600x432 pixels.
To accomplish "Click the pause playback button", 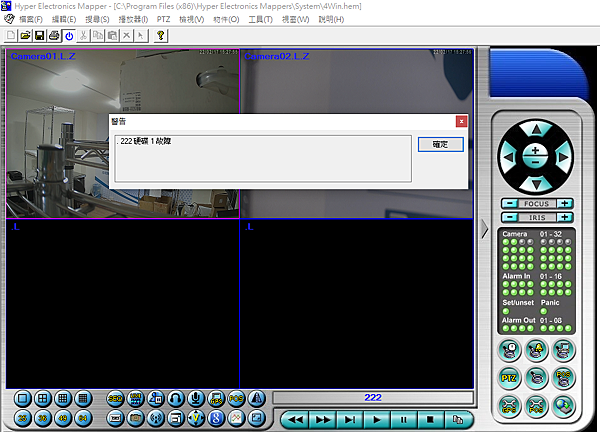I will coord(404,420).
